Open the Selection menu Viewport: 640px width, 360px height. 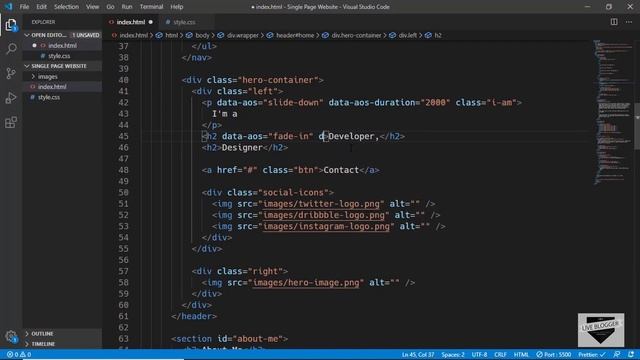pos(66,7)
